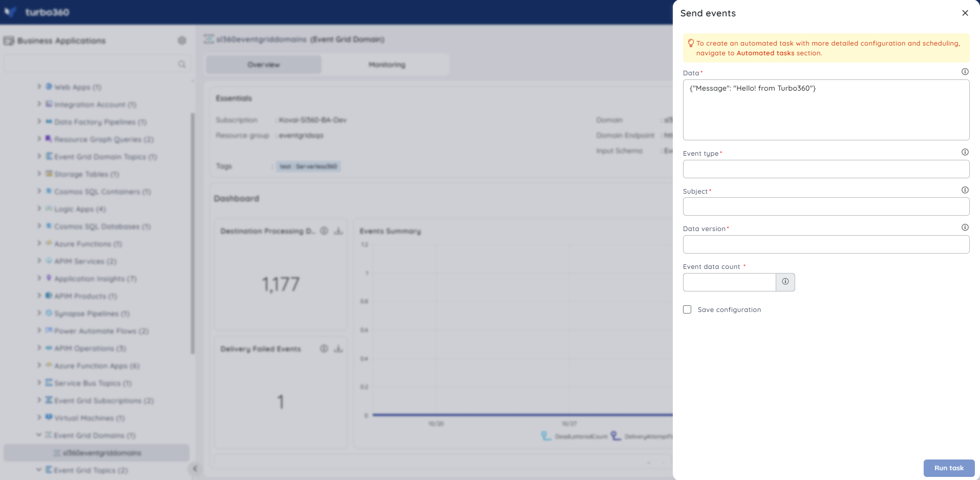Click info icon on Destination Processing widget
Image resolution: width=980 pixels, height=480 pixels.
click(x=324, y=231)
